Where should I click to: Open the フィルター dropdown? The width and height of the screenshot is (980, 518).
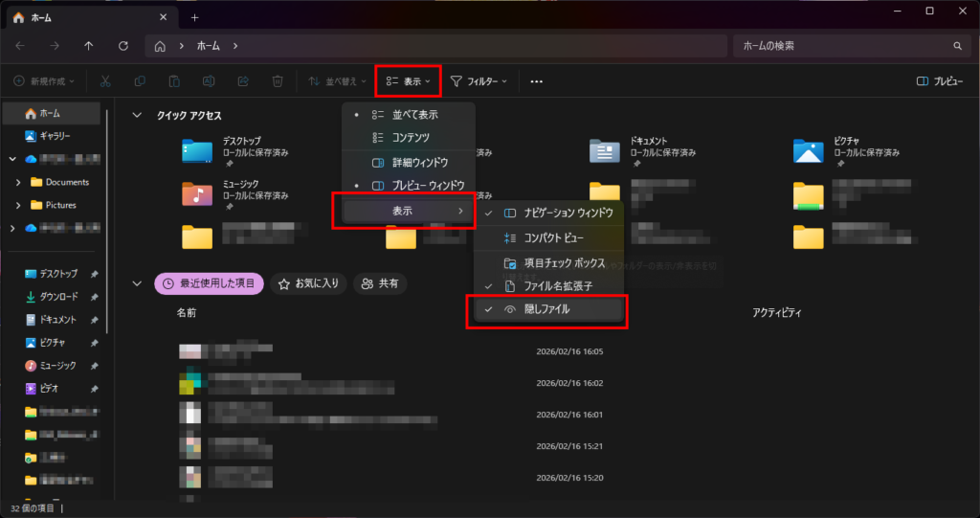[479, 81]
